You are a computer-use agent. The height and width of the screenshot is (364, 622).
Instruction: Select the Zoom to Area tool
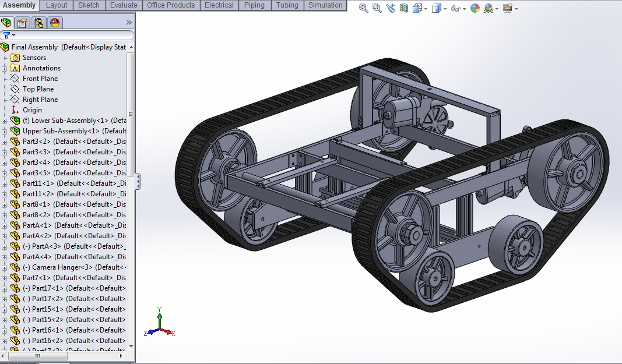coord(377,8)
